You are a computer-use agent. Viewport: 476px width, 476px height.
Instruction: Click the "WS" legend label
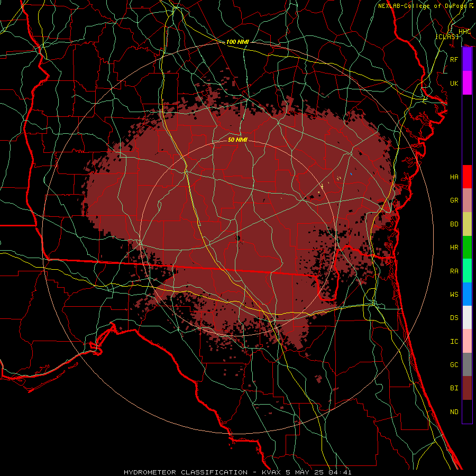pos(454,294)
